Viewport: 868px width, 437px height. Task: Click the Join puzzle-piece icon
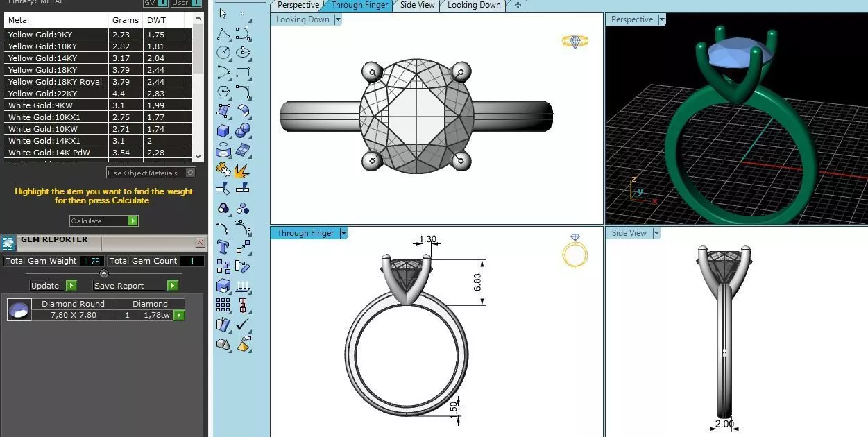point(223,169)
